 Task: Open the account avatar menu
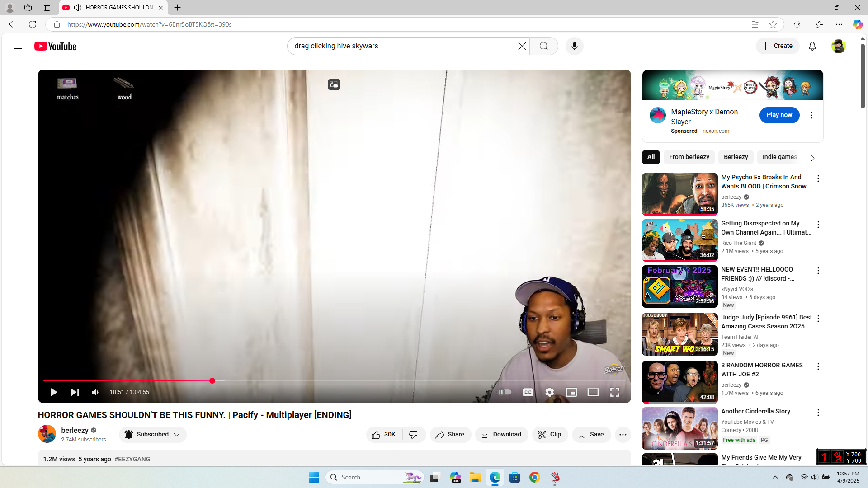[x=838, y=46]
